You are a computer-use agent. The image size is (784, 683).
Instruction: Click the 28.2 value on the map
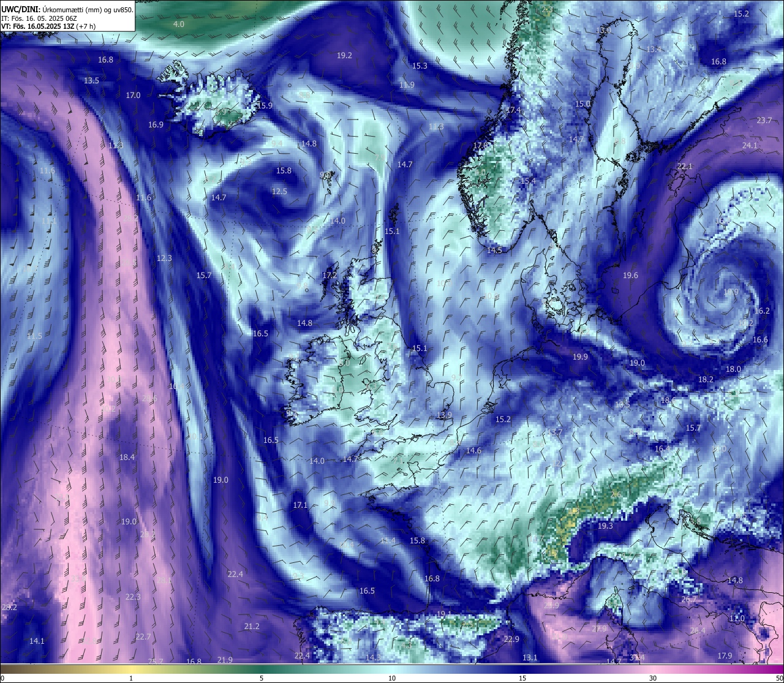[x=9, y=607]
